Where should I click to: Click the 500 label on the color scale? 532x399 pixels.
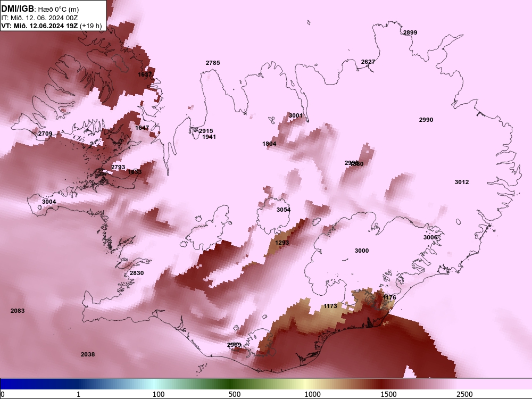pos(235,394)
